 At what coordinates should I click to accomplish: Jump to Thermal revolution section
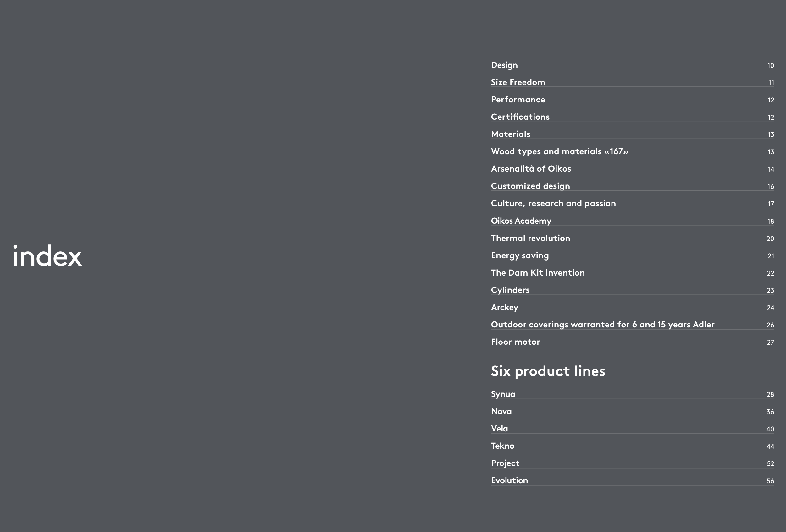click(530, 238)
